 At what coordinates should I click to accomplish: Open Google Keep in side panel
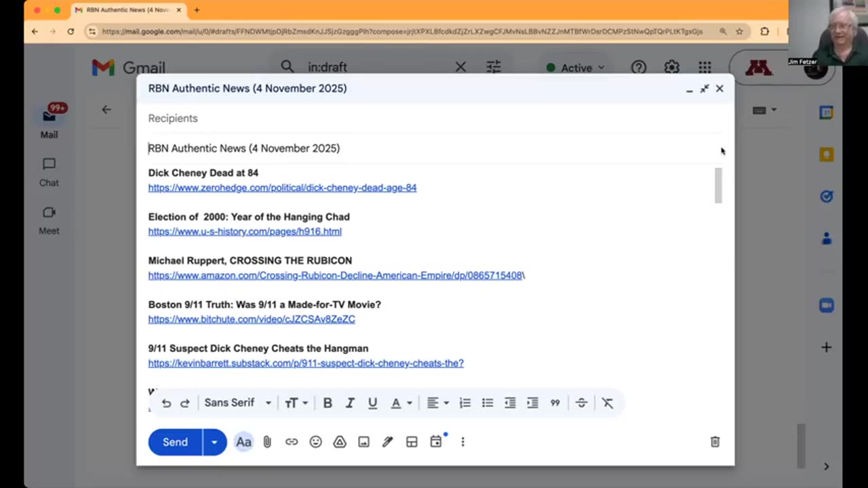826,155
